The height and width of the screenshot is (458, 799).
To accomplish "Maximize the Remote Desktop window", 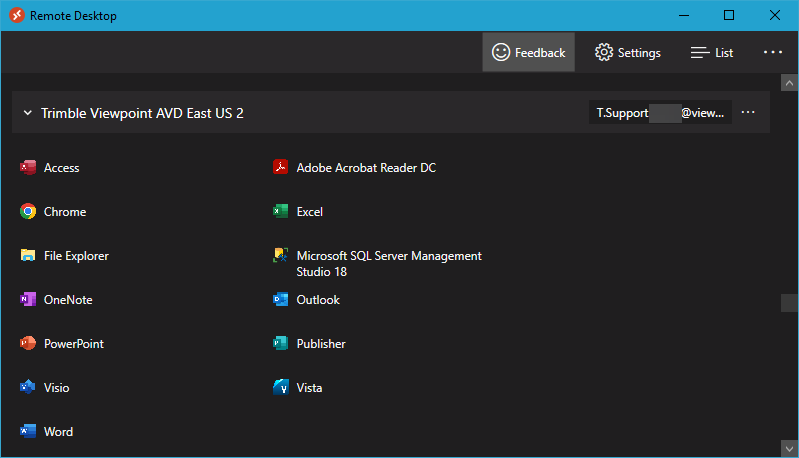I will (729, 15).
